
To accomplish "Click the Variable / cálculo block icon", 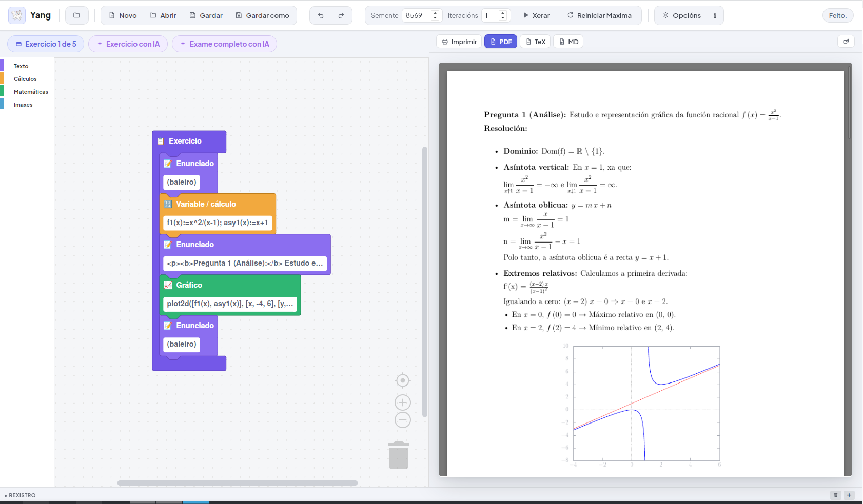I will pos(168,204).
